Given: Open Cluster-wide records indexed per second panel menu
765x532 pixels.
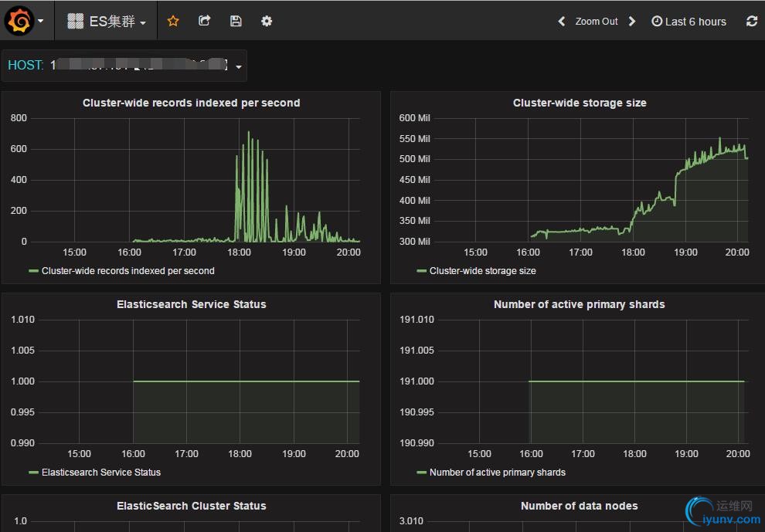Looking at the screenshot, I should [x=191, y=103].
